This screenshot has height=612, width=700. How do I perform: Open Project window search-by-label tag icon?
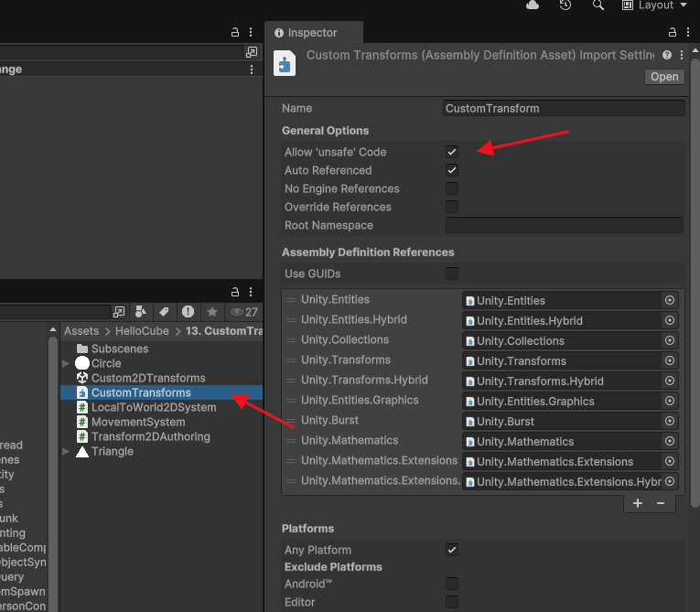click(165, 312)
